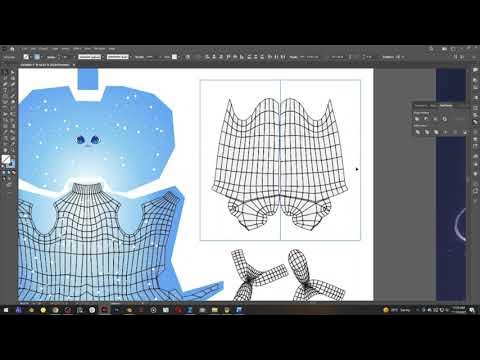Click the graphic Style swatch in control bar

(174, 57)
